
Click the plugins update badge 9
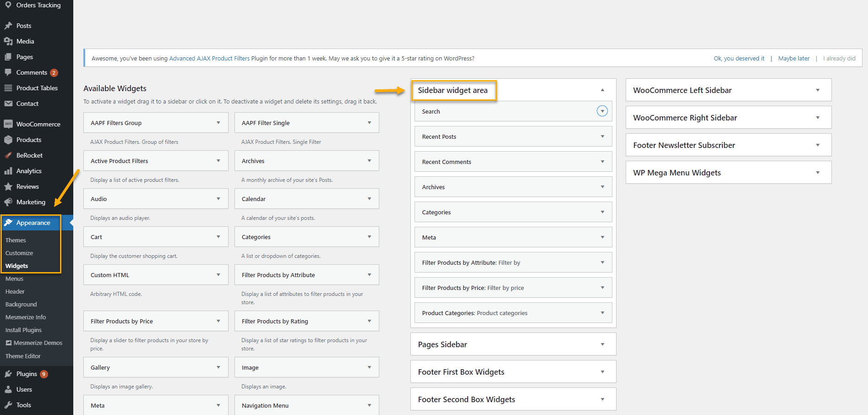(44, 374)
